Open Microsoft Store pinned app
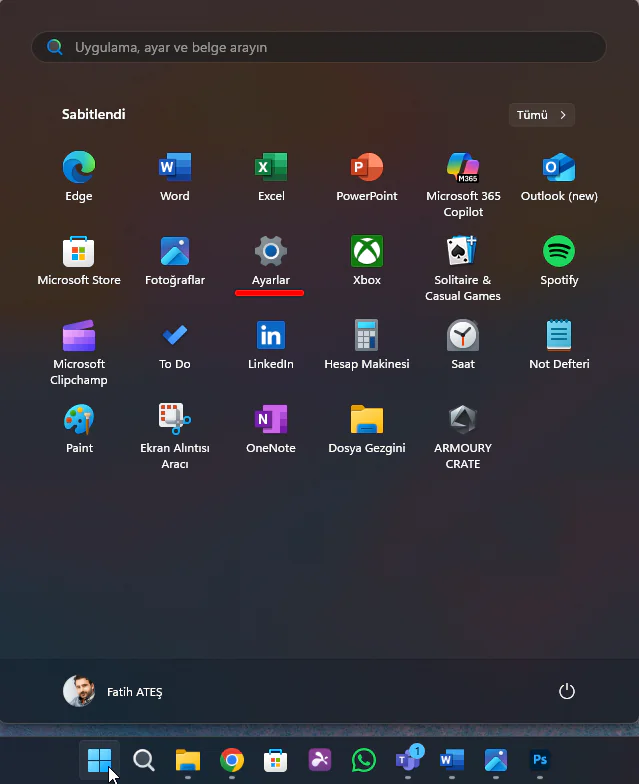This screenshot has height=784, width=639. pos(78,261)
